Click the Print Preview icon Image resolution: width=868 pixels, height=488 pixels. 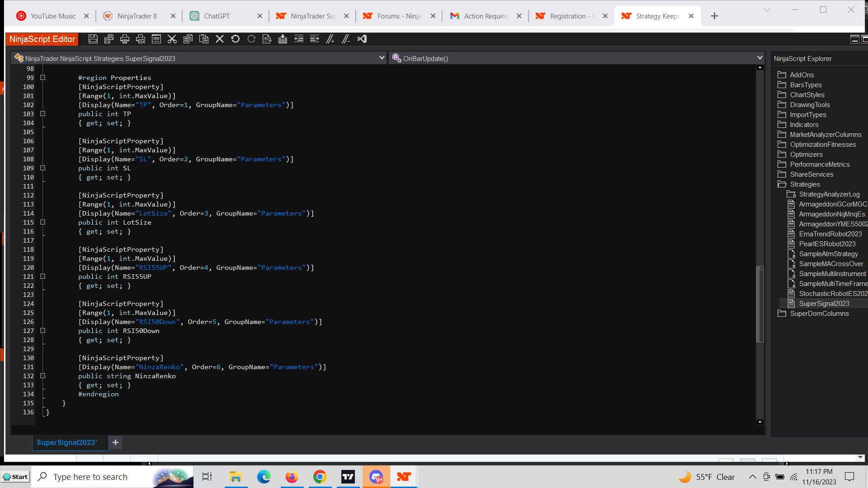[141, 39]
